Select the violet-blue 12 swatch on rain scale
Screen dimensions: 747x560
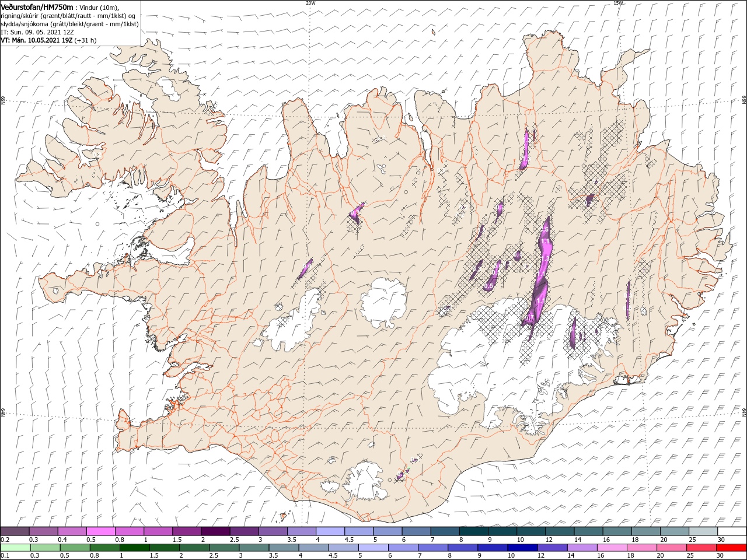coord(552,548)
